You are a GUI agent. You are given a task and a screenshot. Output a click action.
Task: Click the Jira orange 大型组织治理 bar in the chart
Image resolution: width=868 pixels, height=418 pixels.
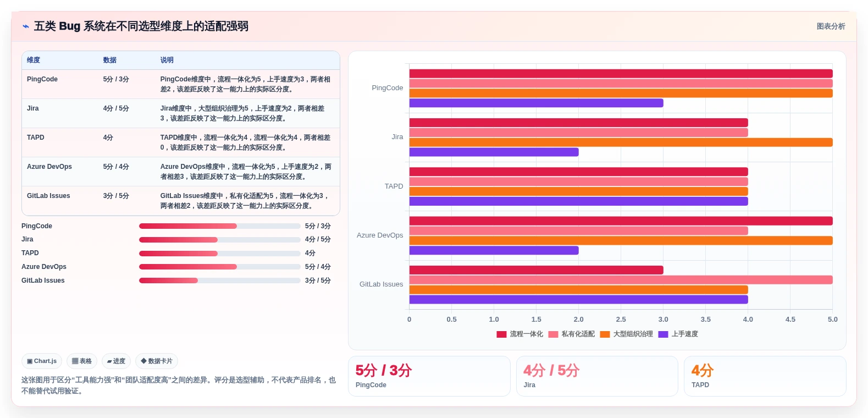tap(621, 142)
